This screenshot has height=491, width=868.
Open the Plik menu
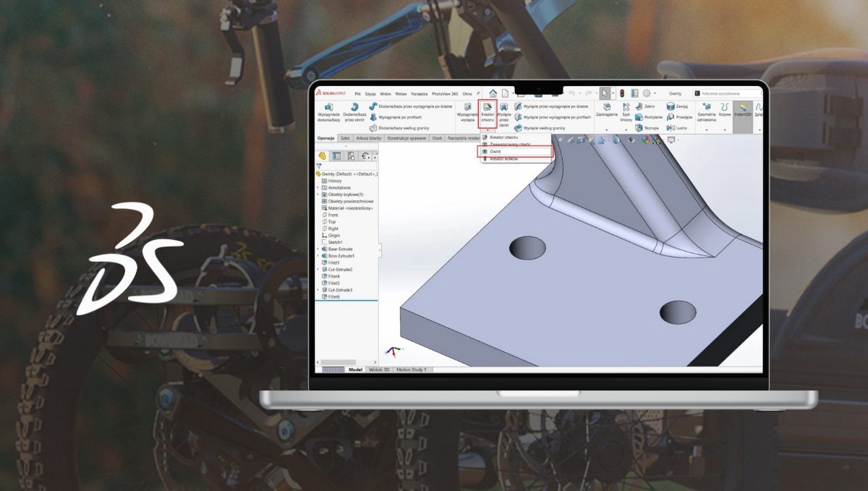point(357,94)
